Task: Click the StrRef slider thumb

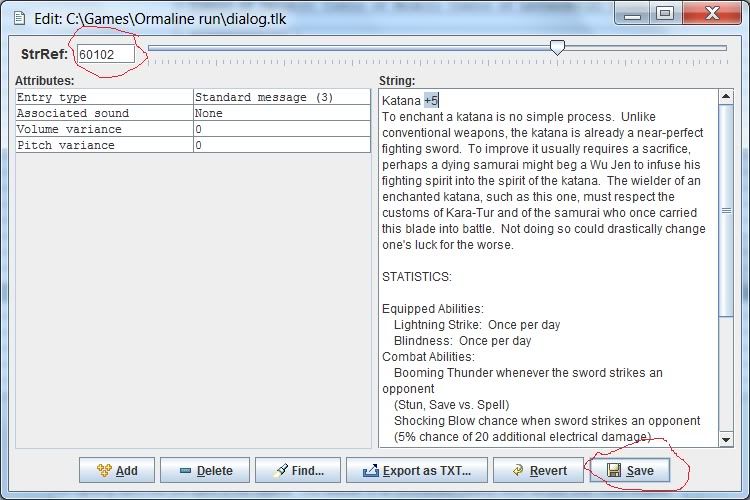Action: tap(557, 47)
